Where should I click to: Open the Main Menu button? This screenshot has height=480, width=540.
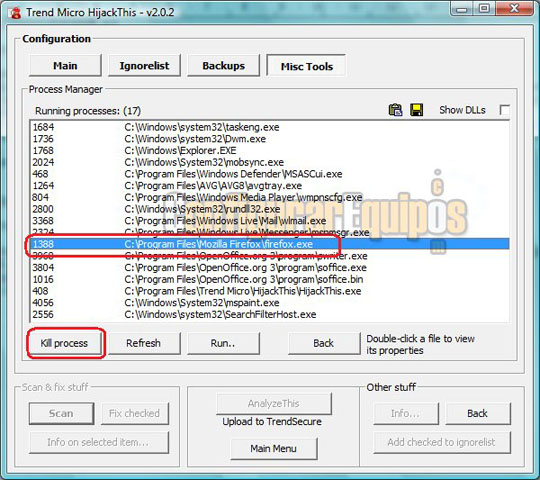[x=273, y=448]
